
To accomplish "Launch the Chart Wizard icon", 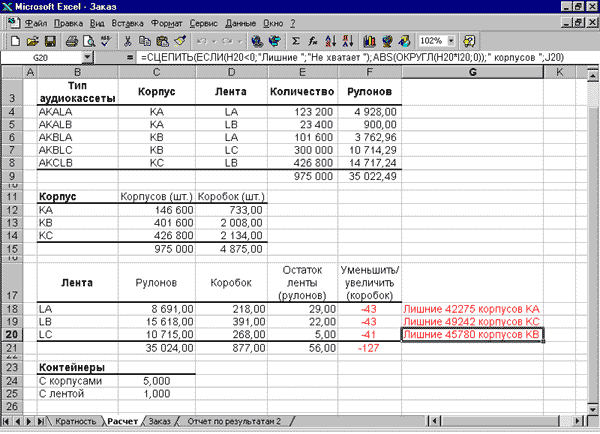I will coord(370,41).
